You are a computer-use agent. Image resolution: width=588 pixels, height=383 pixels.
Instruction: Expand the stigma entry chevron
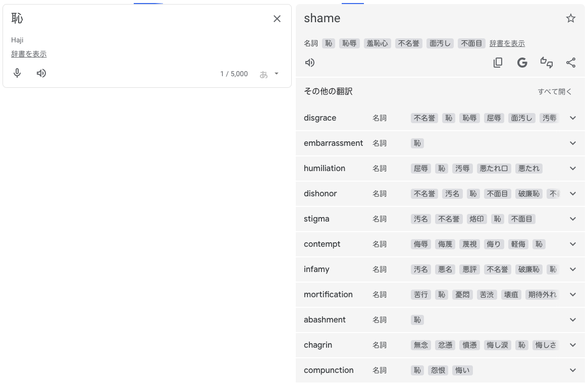click(x=572, y=219)
